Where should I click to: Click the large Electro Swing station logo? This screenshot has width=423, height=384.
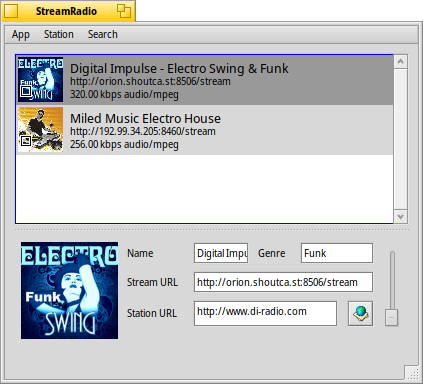click(x=69, y=290)
